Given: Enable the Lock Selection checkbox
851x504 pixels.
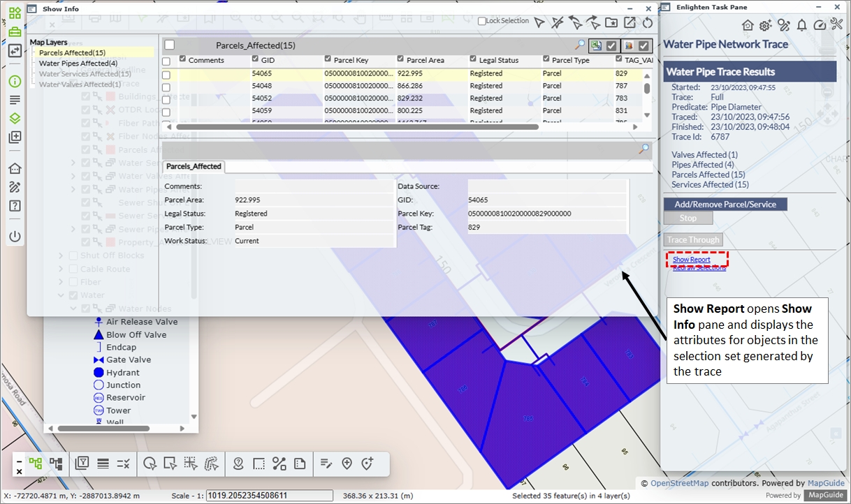Looking at the screenshot, I should (482, 22).
